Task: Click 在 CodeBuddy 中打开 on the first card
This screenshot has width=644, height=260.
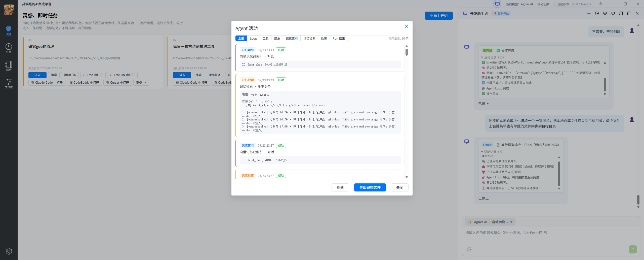Action: click(x=85, y=83)
